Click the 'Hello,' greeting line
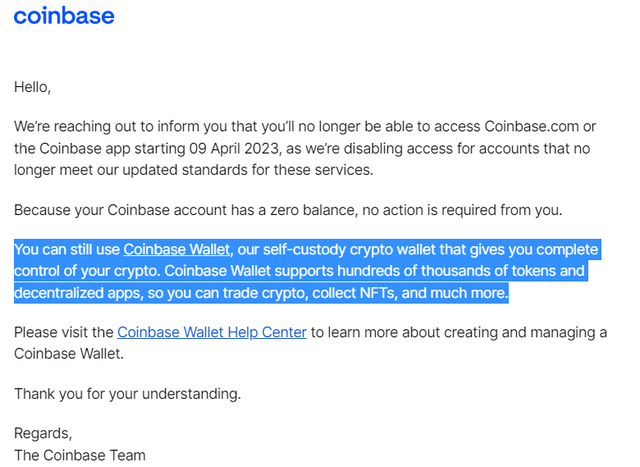This screenshot has height=467, width=640. [32, 87]
